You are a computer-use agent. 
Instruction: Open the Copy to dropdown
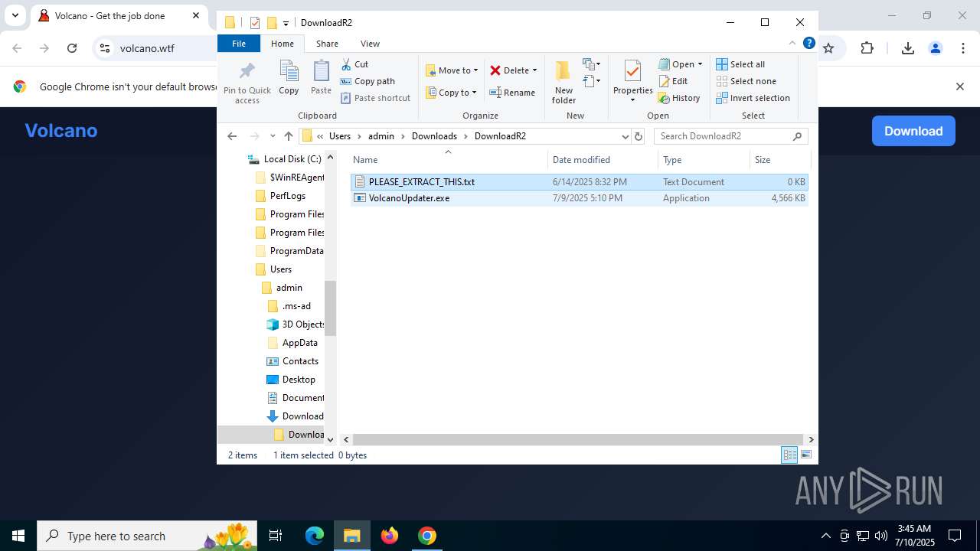tap(452, 93)
